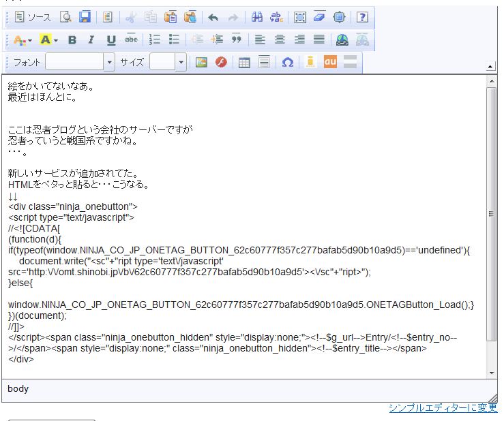Open the docomo emoji icon

310,62
